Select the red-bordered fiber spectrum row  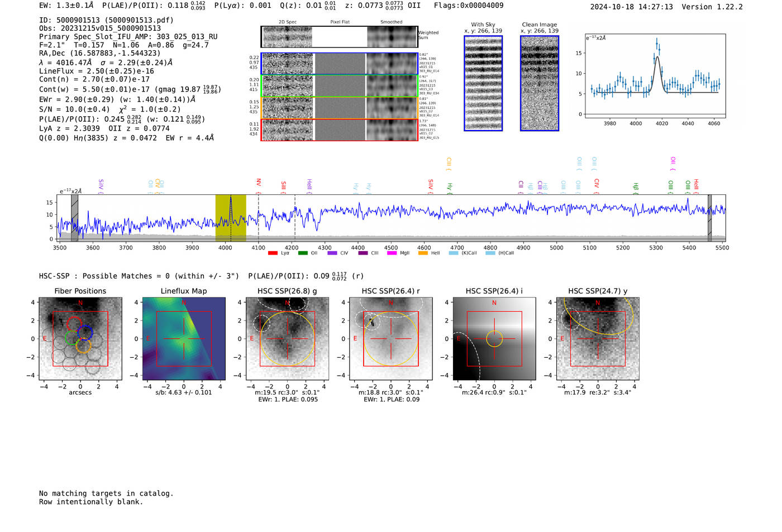tap(339, 130)
